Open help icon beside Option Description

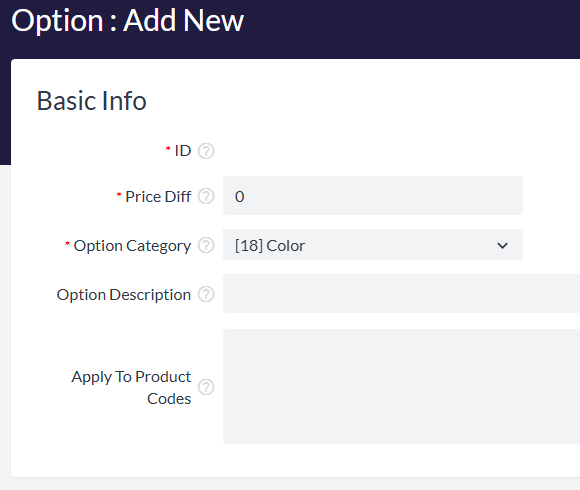click(x=206, y=294)
